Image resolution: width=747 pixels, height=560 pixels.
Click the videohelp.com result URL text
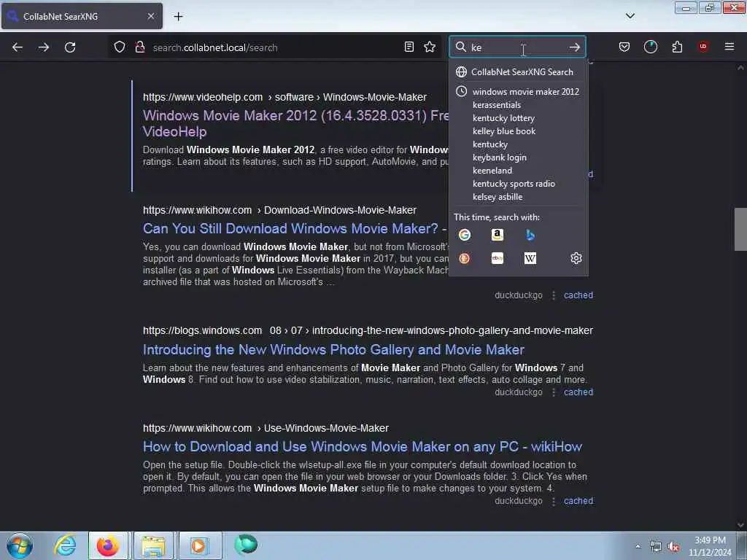click(285, 97)
